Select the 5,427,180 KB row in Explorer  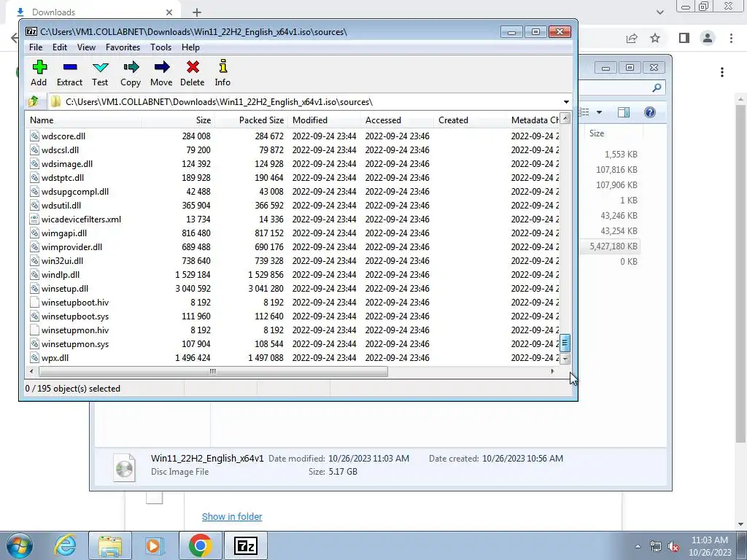[x=611, y=246]
